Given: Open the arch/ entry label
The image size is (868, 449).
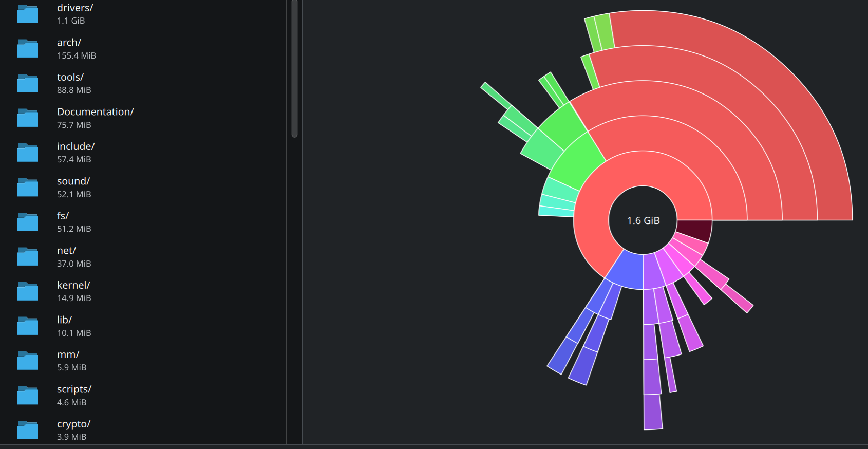Looking at the screenshot, I should click(x=69, y=42).
